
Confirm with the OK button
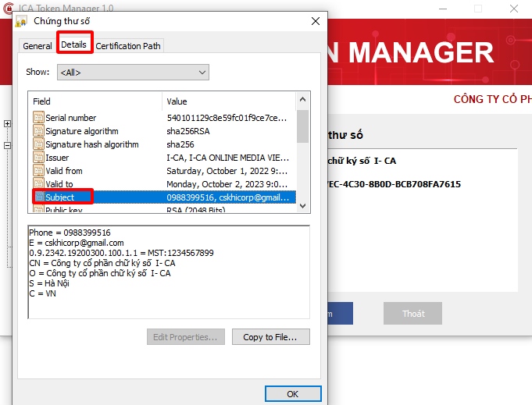pos(292,394)
